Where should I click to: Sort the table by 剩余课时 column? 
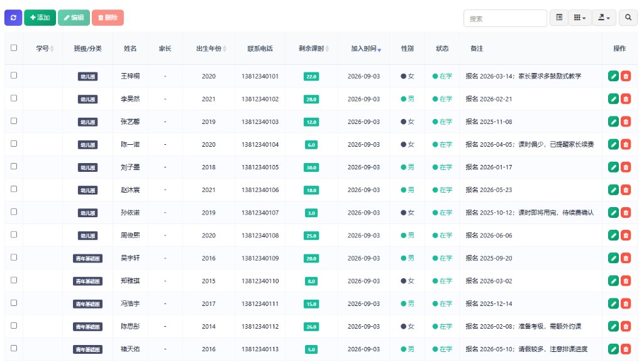[x=311, y=48]
